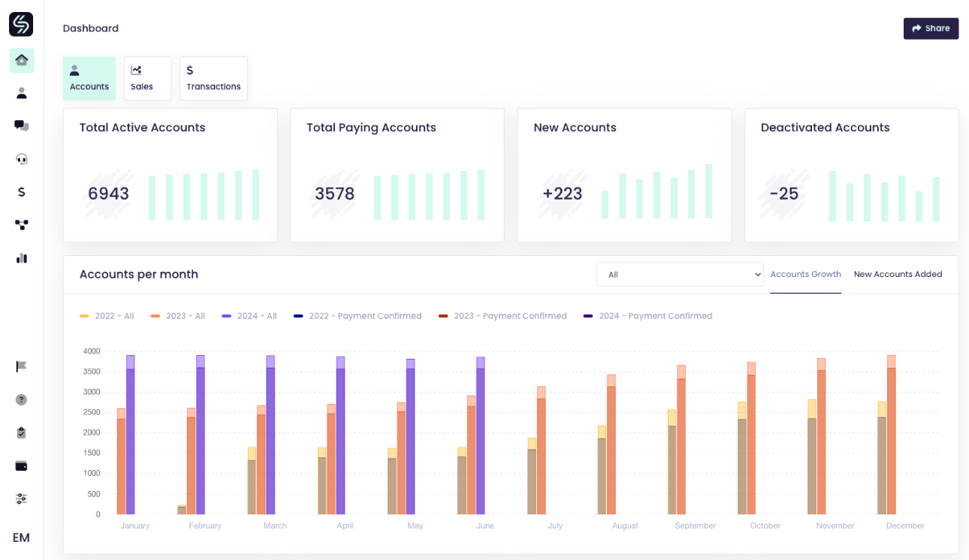Click the September axis label
This screenshot has height=560, width=969.
(x=696, y=525)
